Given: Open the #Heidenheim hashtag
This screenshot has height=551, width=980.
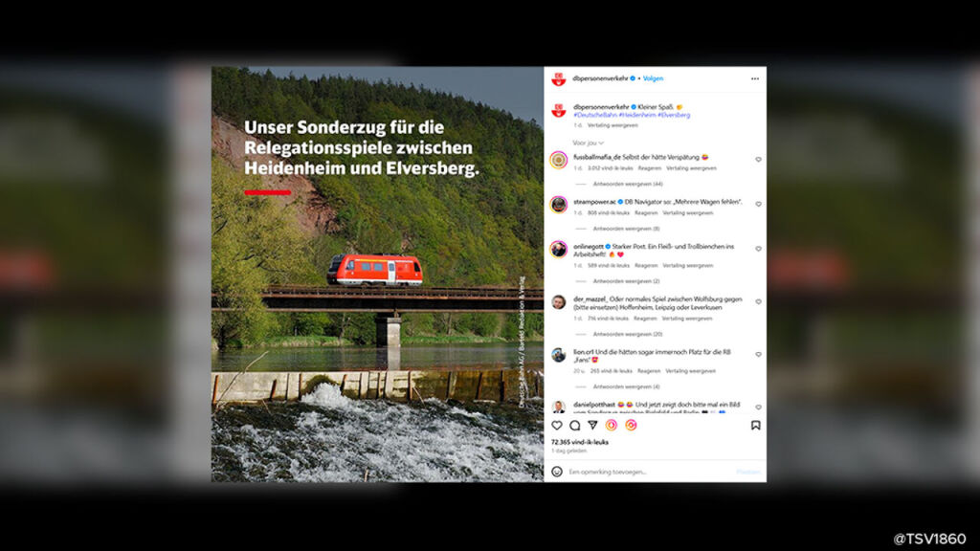Looking at the screenshot, I should (x=637, y=115).
